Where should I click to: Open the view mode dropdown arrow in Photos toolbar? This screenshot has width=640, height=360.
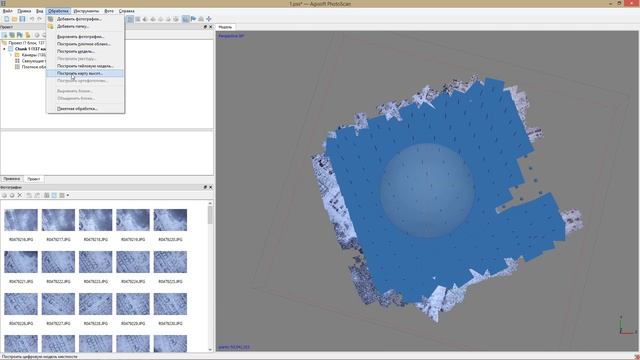coord(68,196)
